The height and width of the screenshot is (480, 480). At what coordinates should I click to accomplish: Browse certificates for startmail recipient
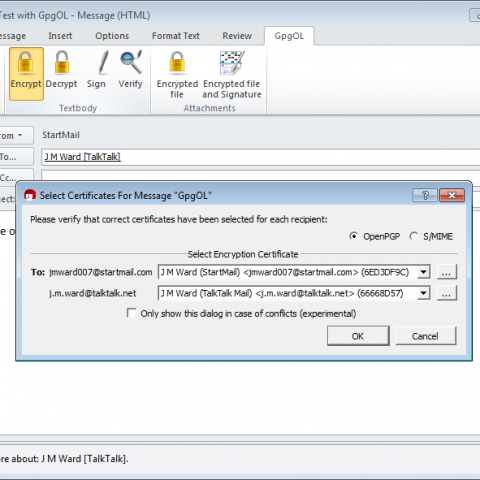pos(447,272)
